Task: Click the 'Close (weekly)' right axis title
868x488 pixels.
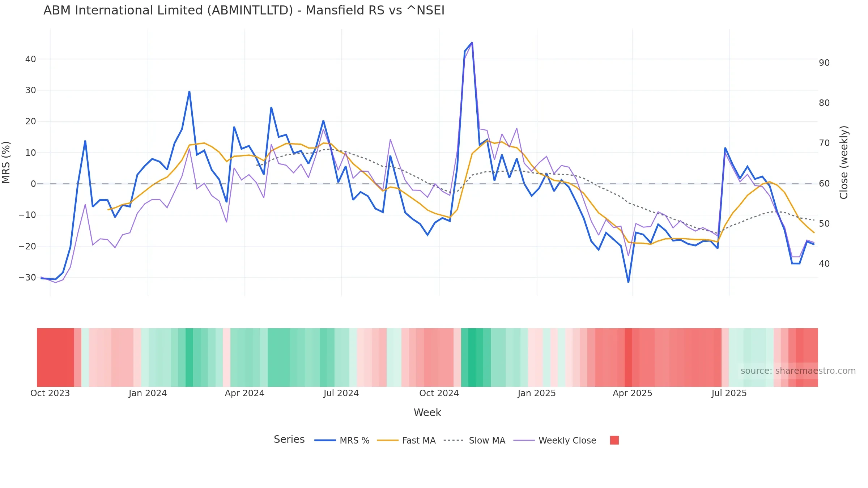Action: tap(844, 162)
